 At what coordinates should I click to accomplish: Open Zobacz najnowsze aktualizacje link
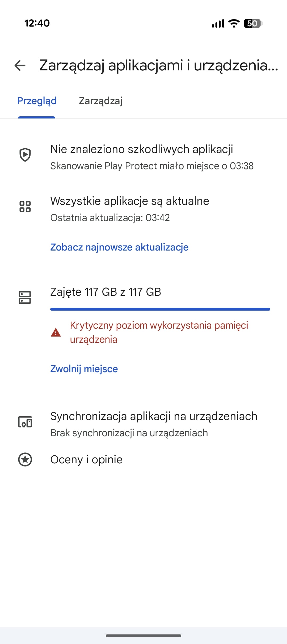click(119, 247)
